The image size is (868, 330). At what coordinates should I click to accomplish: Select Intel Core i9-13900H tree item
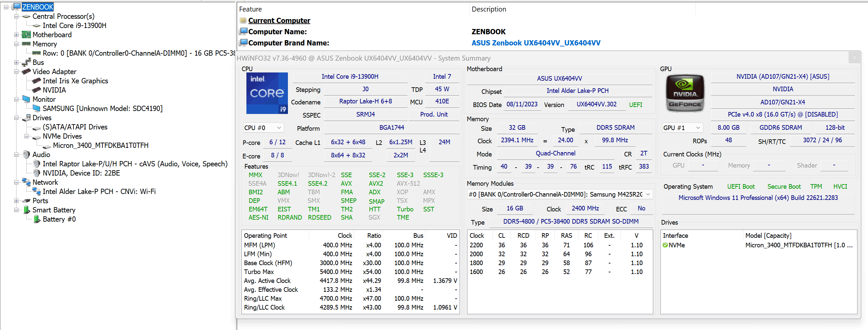click(x=74, y=26)
